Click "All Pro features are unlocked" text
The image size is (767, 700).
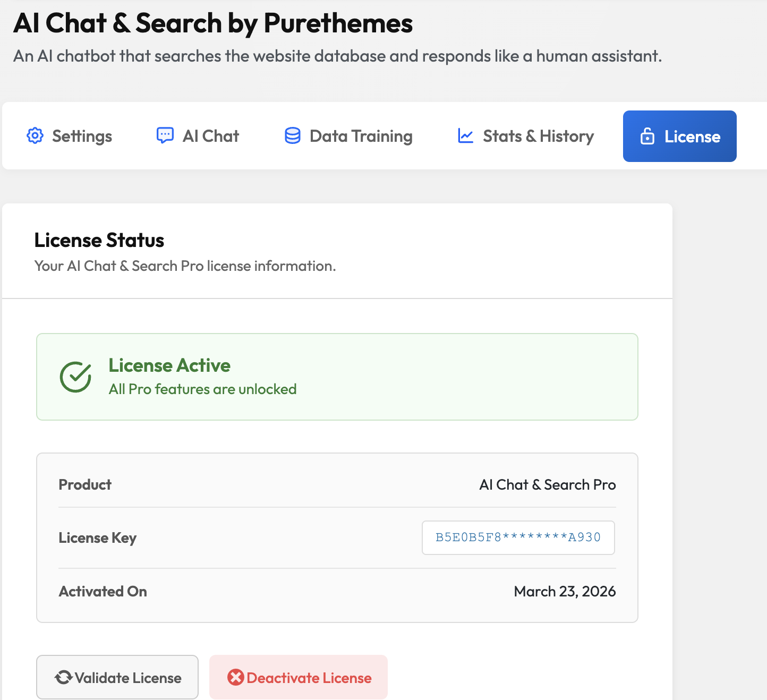tap(202, 389)
